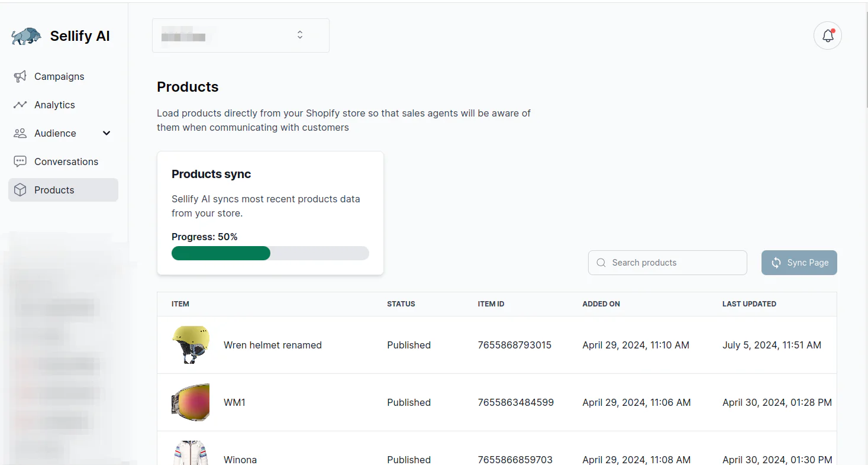This screenshot has width=868, height=465.
Task: Click Published status of Wren helmet
Action: tap(409, 345)
